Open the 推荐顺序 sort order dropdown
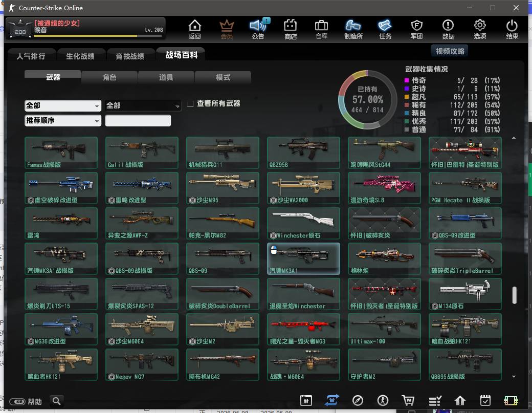 (x=63, y=120)
